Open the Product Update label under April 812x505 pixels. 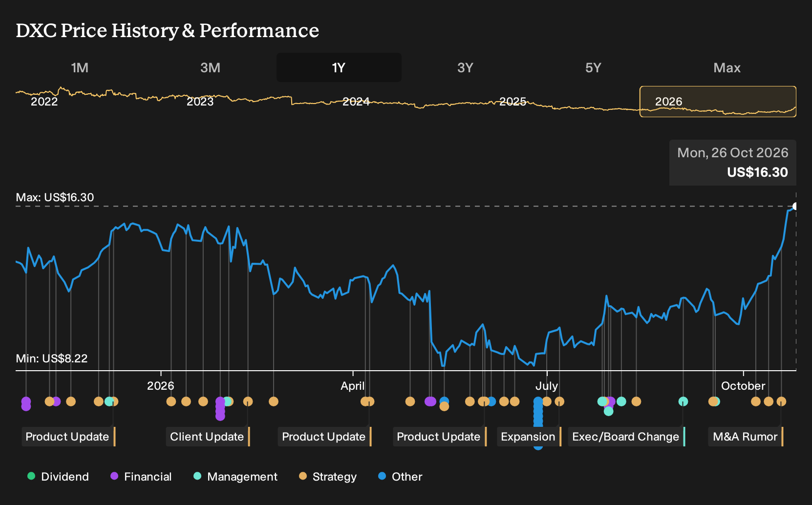click(324, 437)
